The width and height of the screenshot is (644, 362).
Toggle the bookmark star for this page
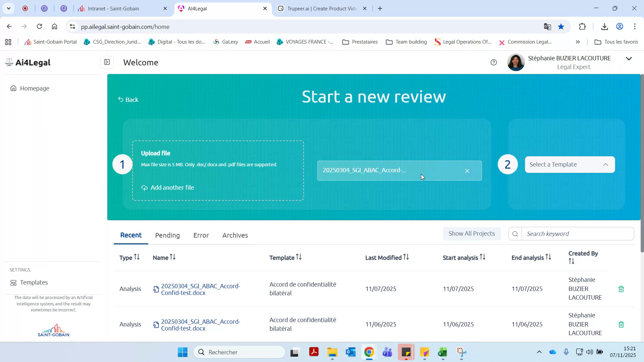(561, 26)
